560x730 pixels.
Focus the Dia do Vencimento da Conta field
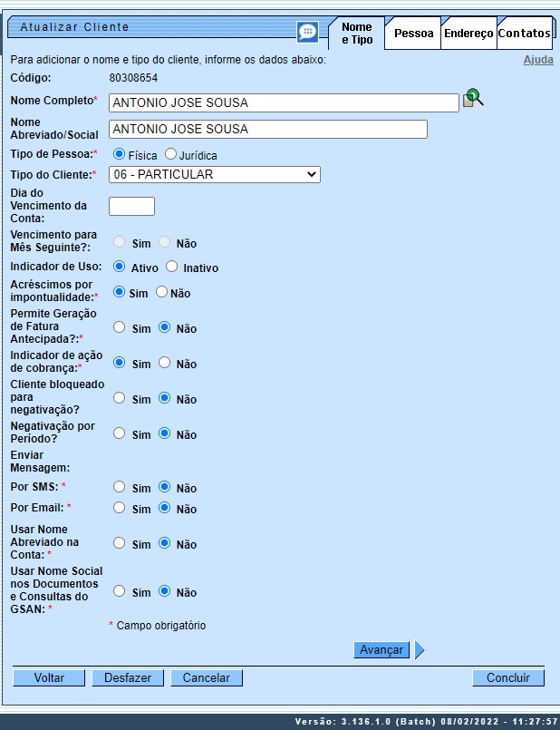point(131,206)
